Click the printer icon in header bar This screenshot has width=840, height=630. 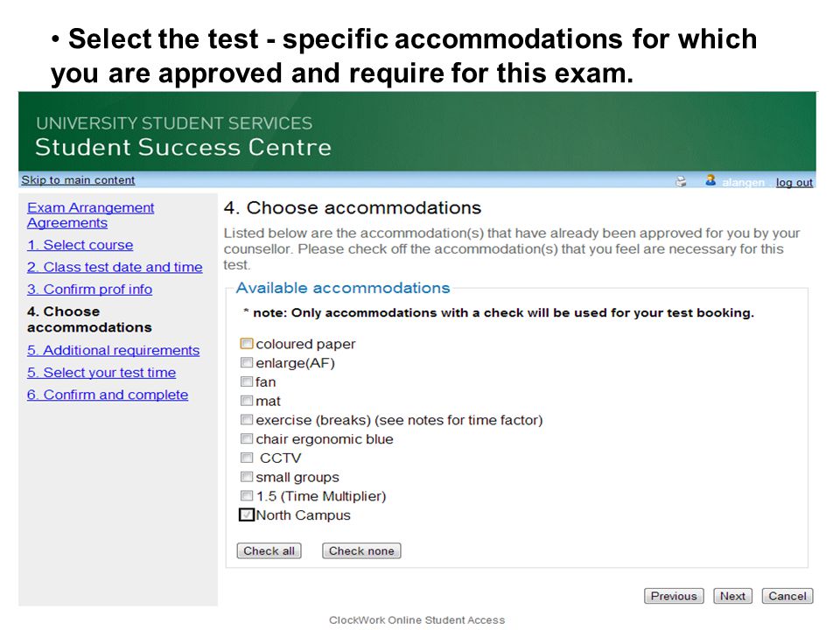coord(681,182)
